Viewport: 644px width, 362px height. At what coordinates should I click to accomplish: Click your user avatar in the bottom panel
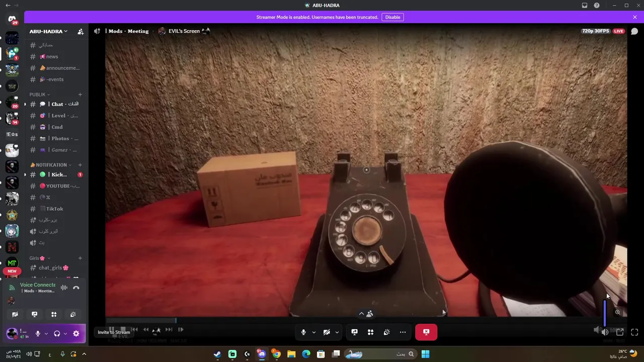[x=12, y=333]
